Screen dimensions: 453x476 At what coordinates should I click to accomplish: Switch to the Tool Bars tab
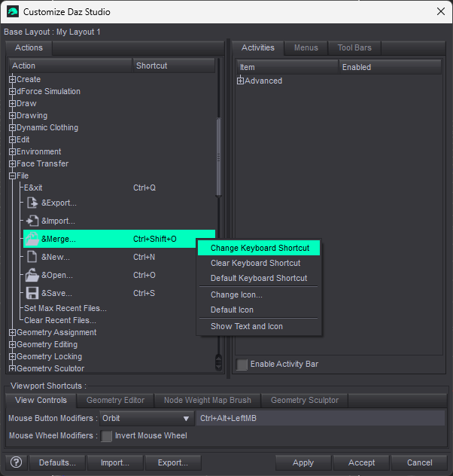(354, 48)
